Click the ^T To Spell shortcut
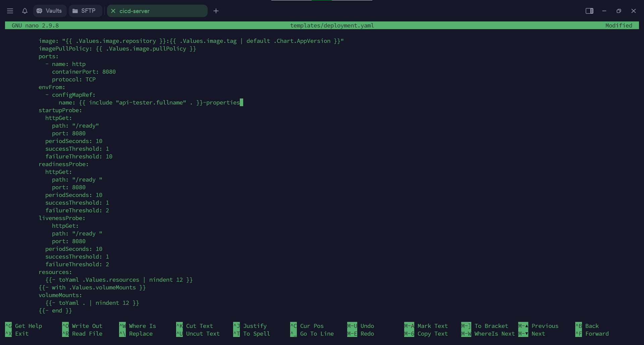Viewport: 644px width, 345px height. 252,334
